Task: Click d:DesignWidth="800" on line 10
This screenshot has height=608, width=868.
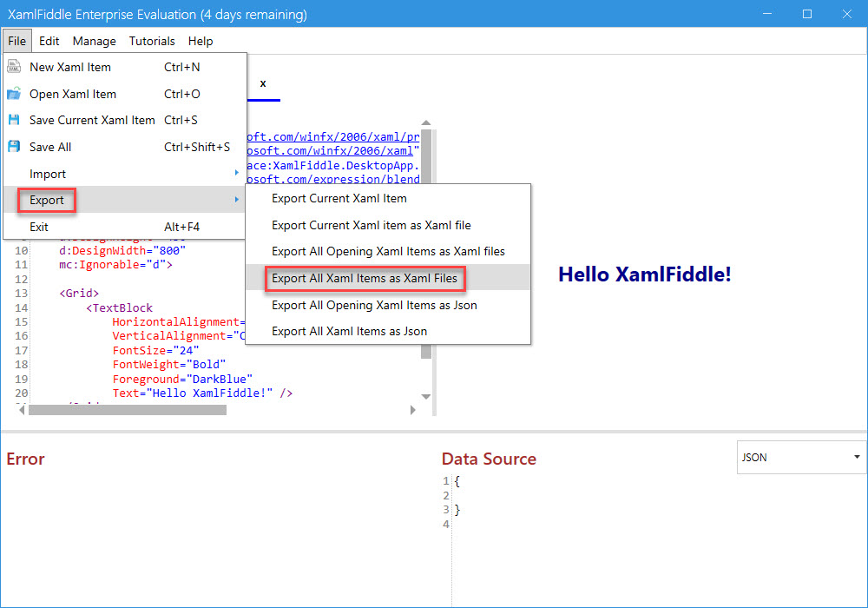Action: point(122,251)
